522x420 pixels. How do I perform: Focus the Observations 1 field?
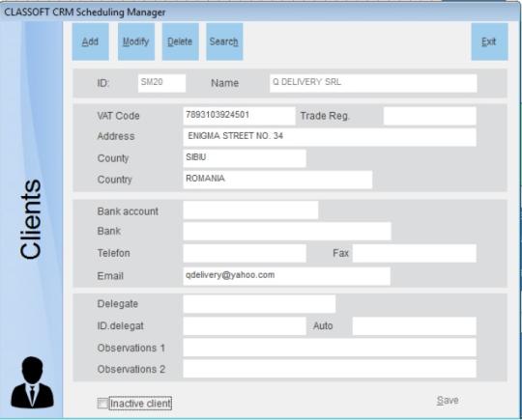coord(330,348)
